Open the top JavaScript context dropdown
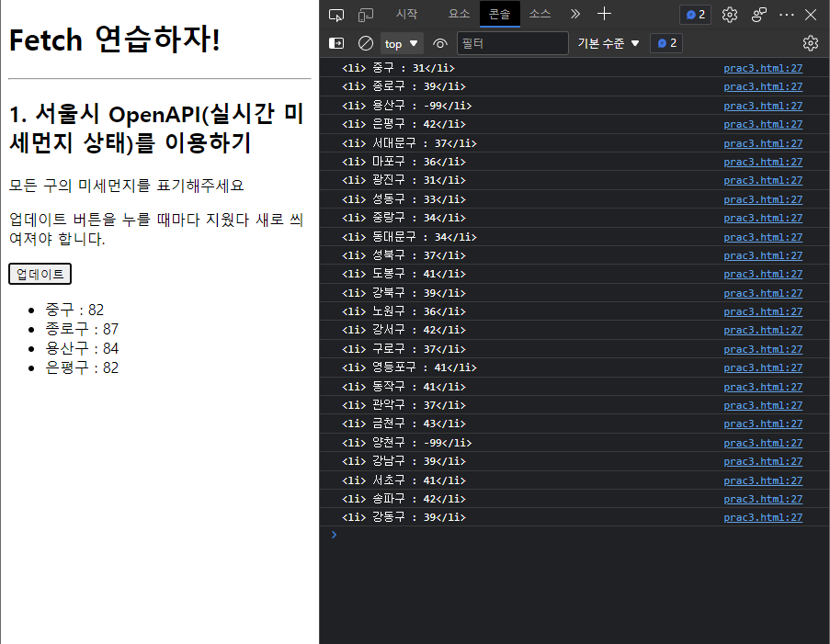The image size is (830, 644). 402,43
